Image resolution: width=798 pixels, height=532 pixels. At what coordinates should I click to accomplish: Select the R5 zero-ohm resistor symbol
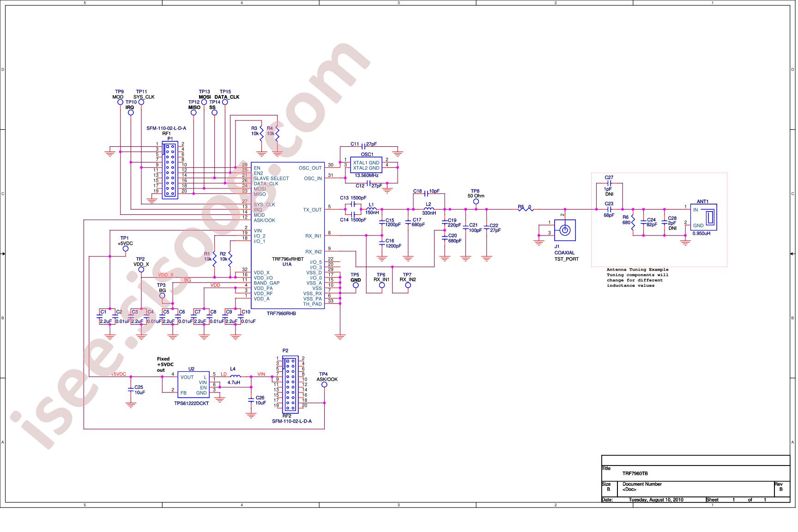click(525, 209)
